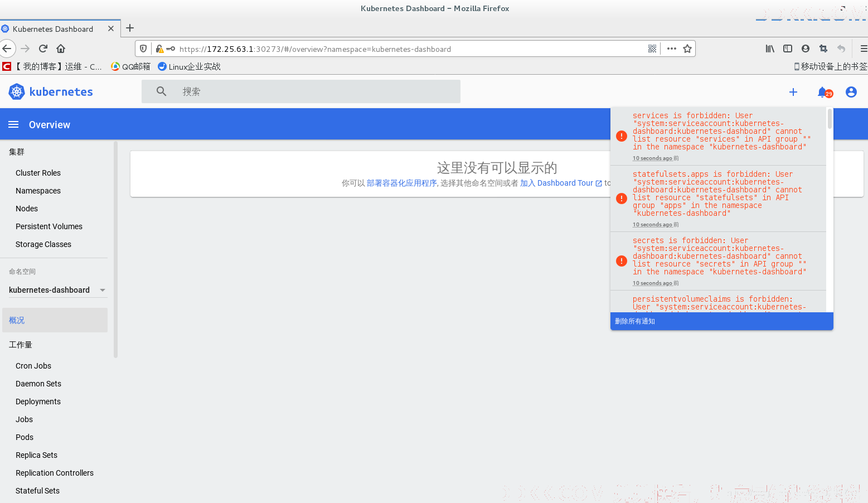
Task: Open Jobs in sidebar
Action: [24, 419]
